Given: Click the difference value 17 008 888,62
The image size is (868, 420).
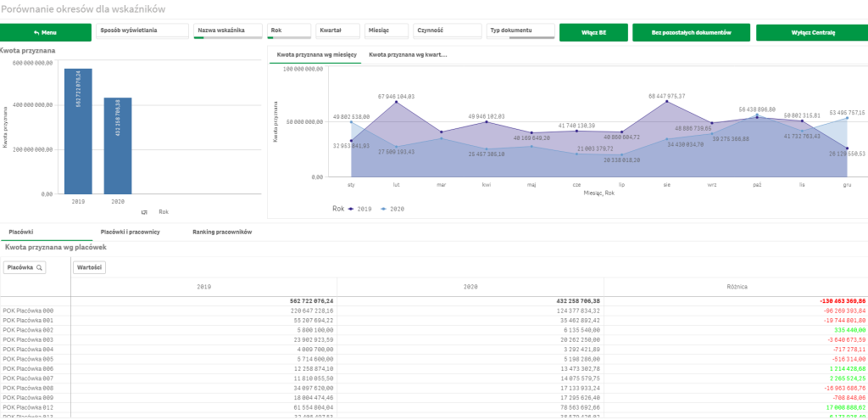Looking at the screenshot, I should point(847,408).
